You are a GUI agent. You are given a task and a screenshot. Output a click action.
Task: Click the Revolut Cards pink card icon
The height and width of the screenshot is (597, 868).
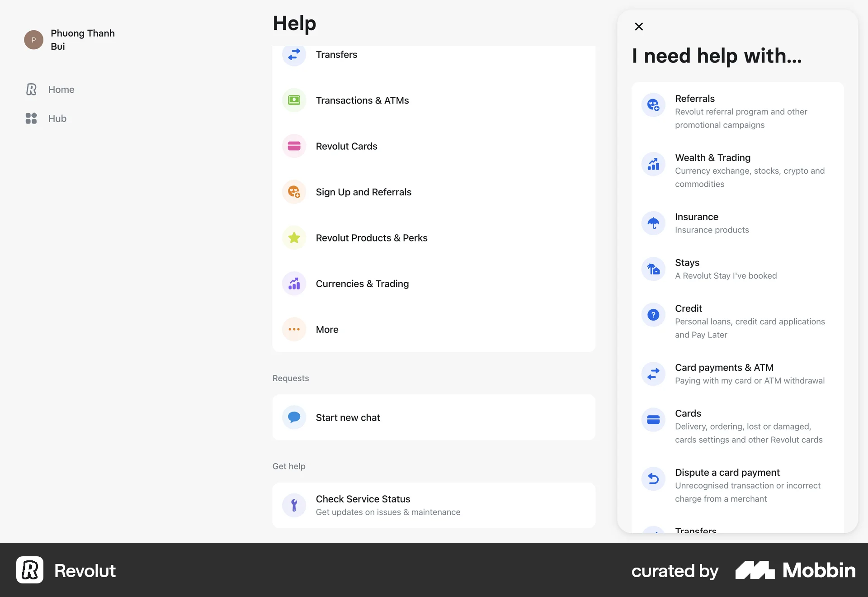click(294, 146)
